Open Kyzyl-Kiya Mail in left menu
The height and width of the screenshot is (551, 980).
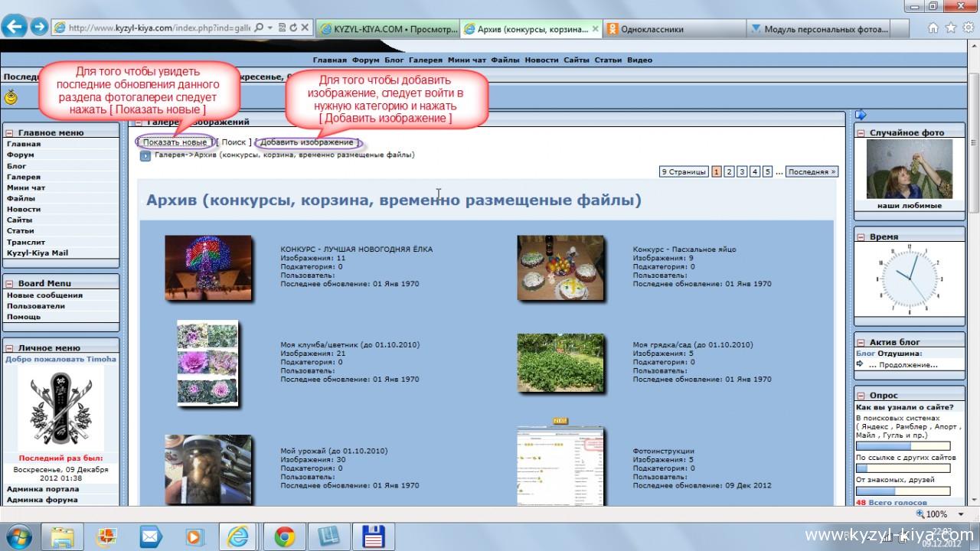coord(38,253)
